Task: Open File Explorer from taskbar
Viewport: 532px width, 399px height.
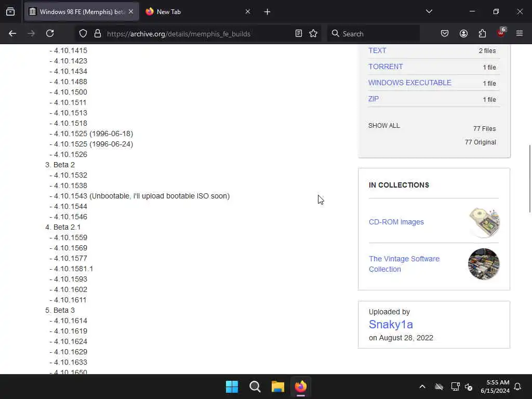Action: click(277, 387)
